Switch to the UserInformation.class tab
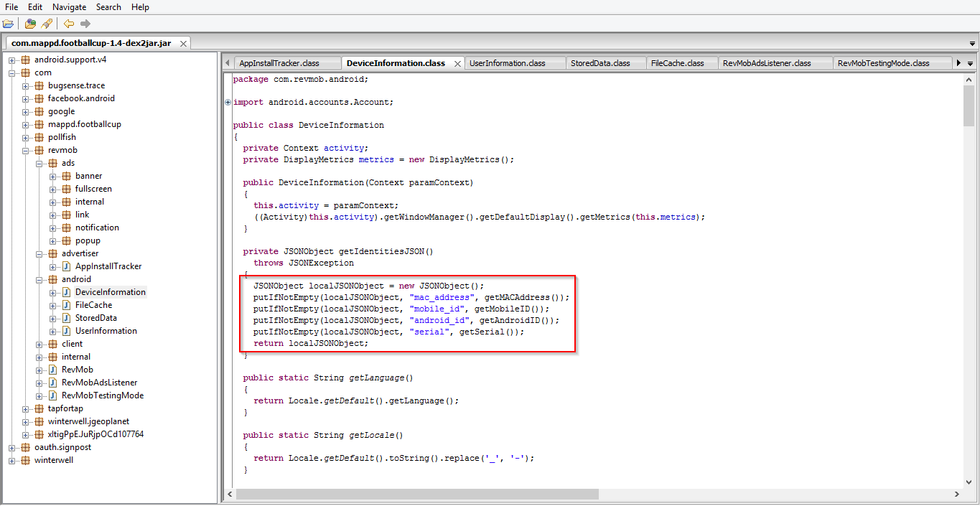980x506 pixels. 507,63
